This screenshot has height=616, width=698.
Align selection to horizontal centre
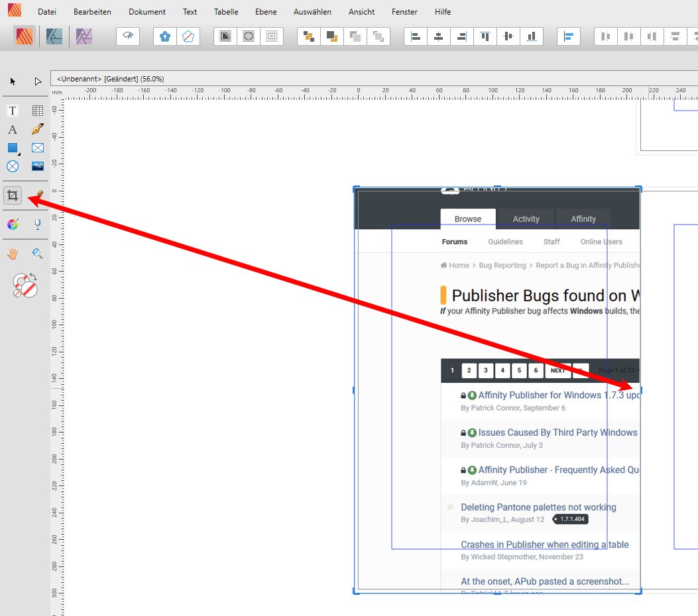tap(438, 36)
